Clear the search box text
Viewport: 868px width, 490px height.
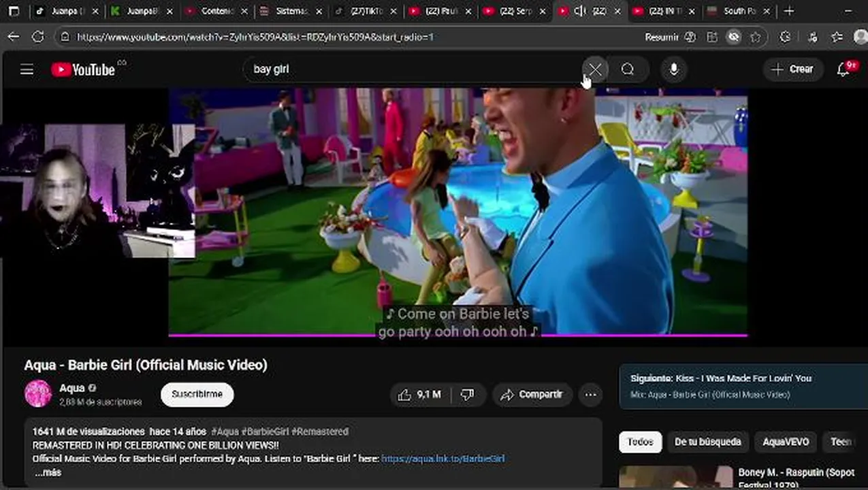coord(595,69)
